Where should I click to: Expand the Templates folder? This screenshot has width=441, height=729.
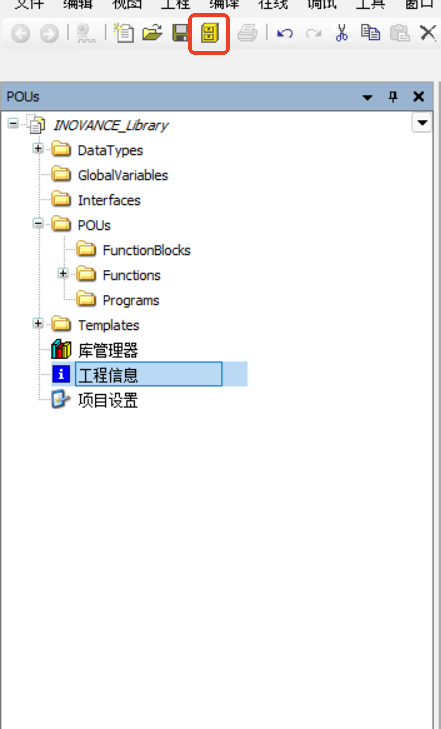pos(38,323)
